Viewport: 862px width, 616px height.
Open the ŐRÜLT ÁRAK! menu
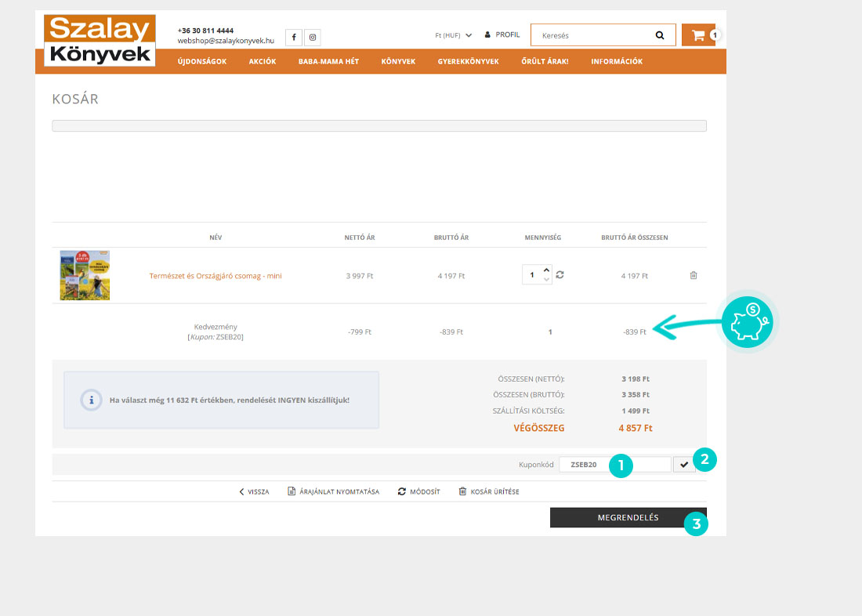545,62
